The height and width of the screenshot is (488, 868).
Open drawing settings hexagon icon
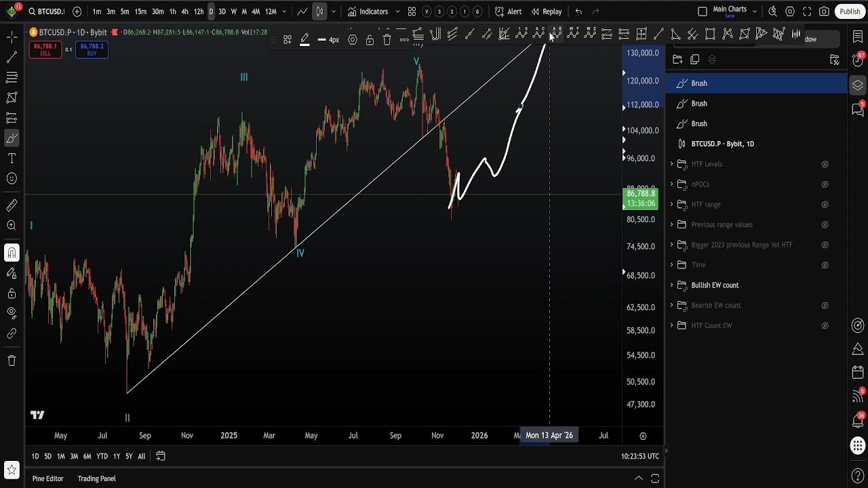coord(353,40)
